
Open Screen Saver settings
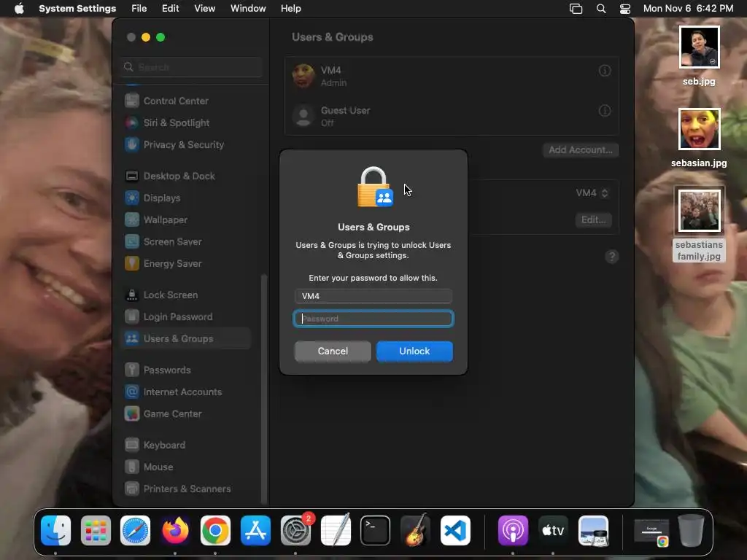(186, 242)
